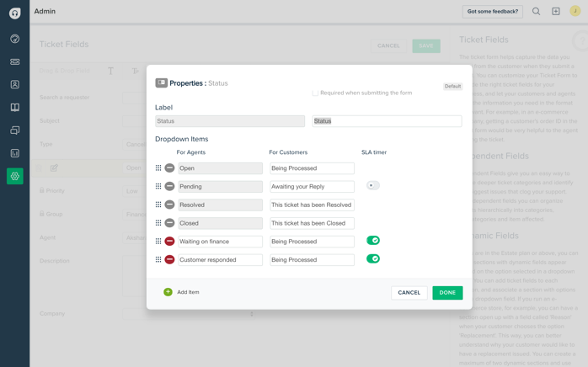
Task: Toggle SLA timer for Pending
Action: pyautogui.click(x=372, y=185)
